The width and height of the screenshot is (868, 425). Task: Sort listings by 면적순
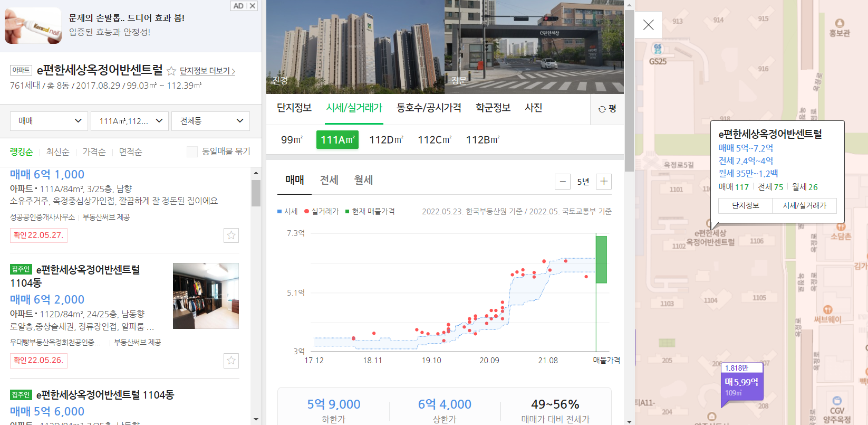(x=130, y=152)
